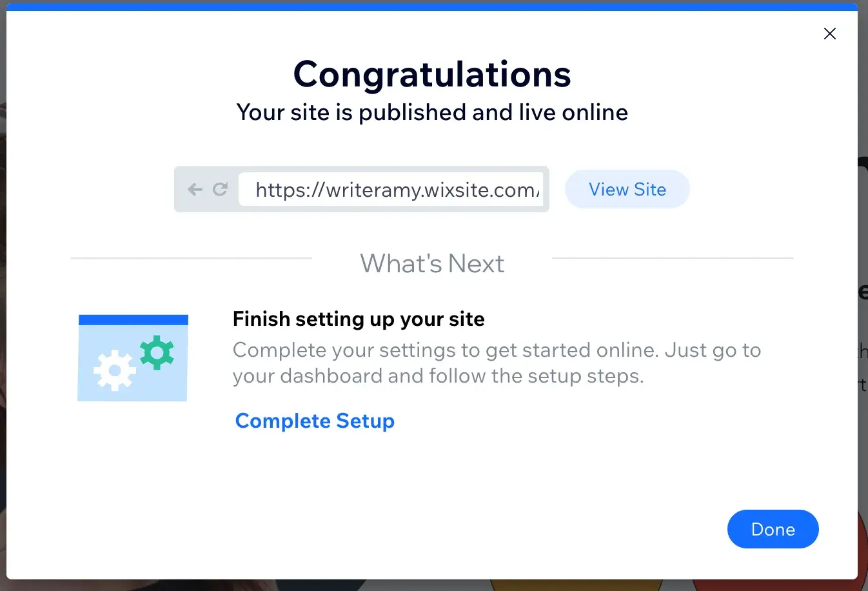Open the site with View Site
This screenshot has height=591, width=868.
(627, 190)
